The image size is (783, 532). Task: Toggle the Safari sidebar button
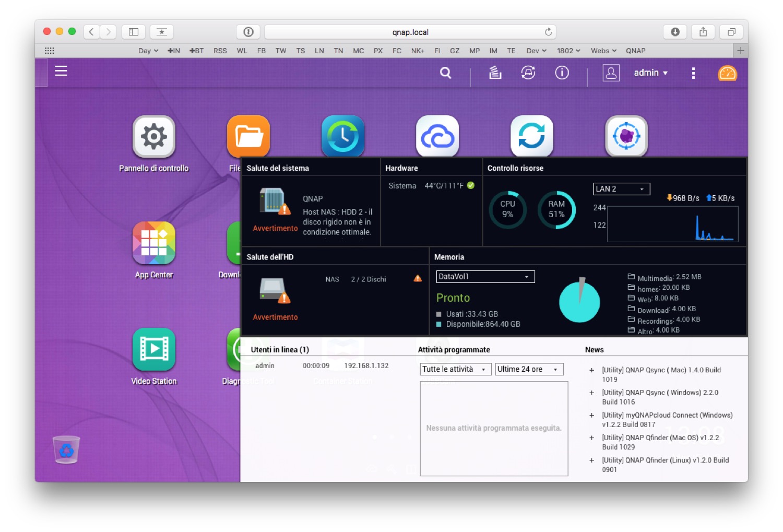134,32
